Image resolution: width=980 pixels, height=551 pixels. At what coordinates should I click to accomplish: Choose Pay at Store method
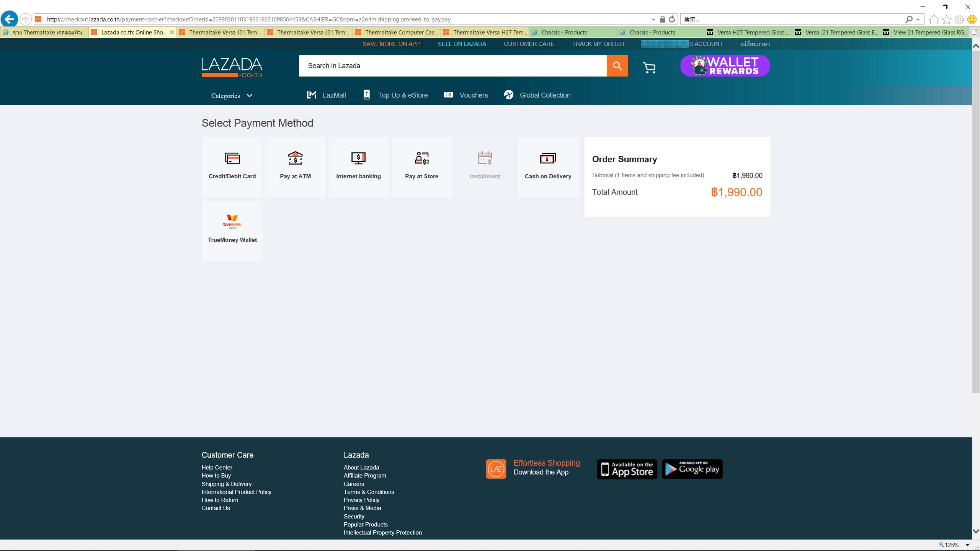[x=421, y=167]
